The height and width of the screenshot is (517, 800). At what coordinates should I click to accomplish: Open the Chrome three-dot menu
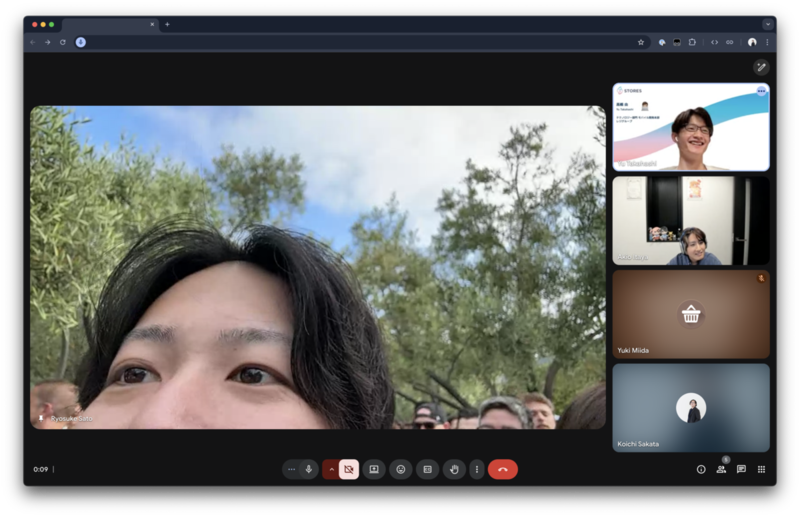point(767,42)
